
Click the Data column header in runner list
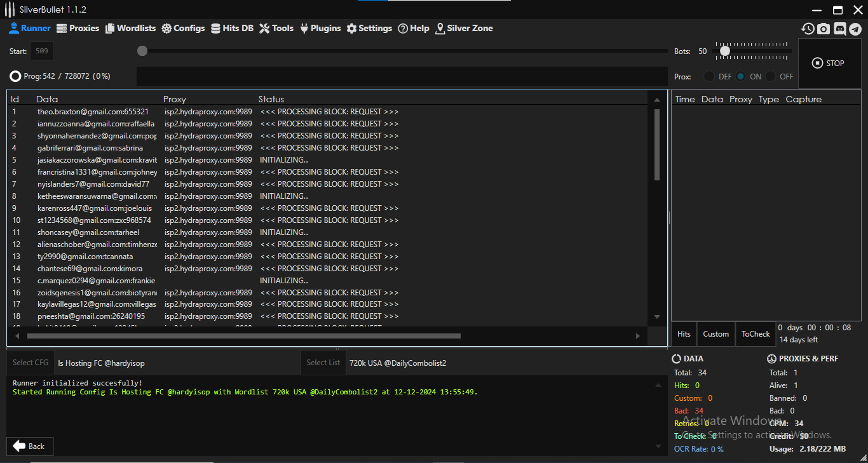click(x=47, y=99)
